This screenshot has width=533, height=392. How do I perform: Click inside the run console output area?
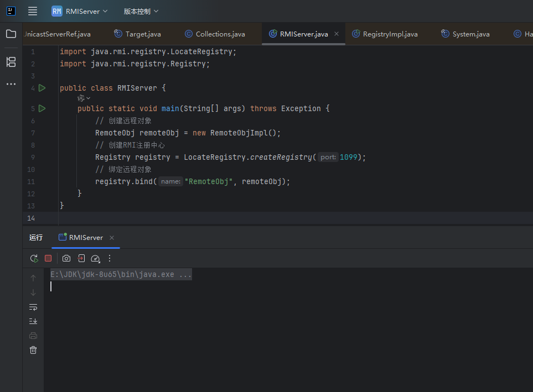pyautogui.click(x=277, y=332)
